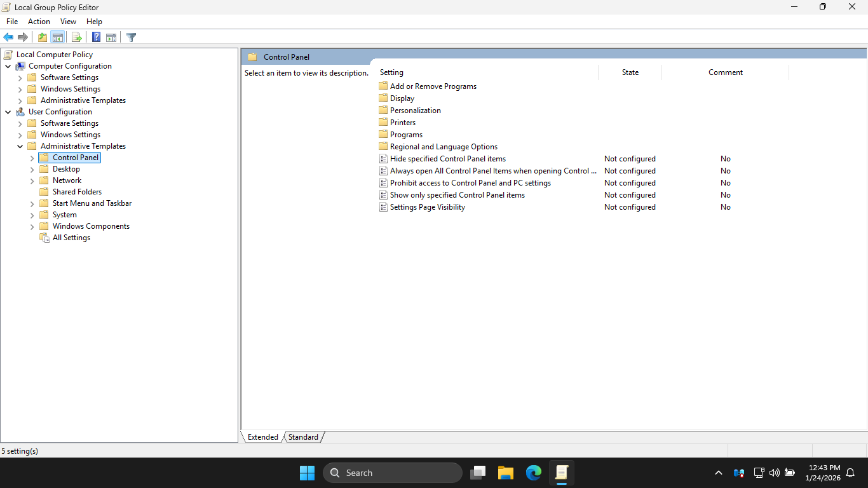This screenshot has width=868, height=488.
Task: Open Microsoft Edge from the taskbar
Action: pyautogui.click(x=533, y=473)
